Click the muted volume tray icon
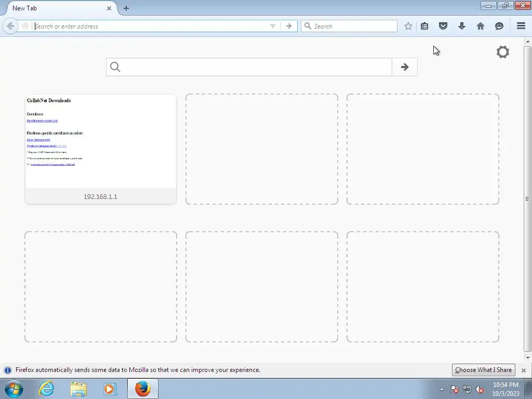Screen dimensions: 532x399 [480, 389]
